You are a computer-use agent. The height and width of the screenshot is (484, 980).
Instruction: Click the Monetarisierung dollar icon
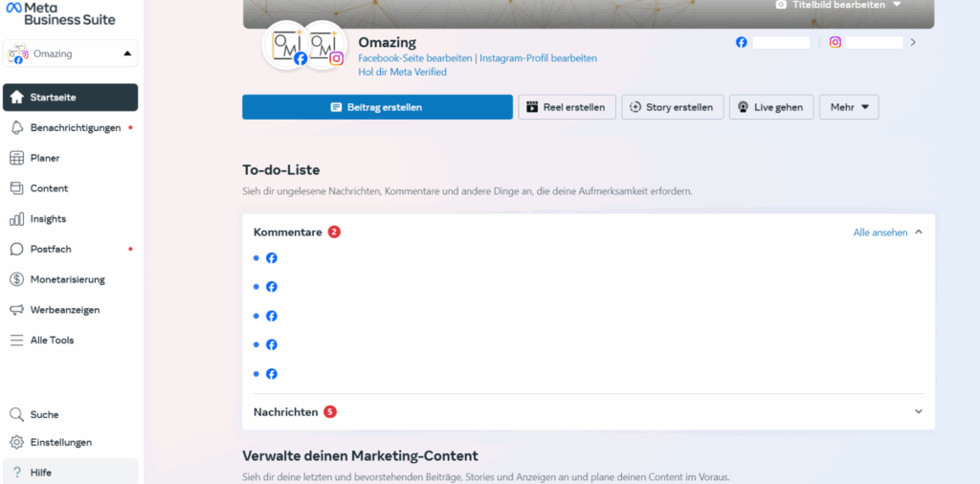16,280
